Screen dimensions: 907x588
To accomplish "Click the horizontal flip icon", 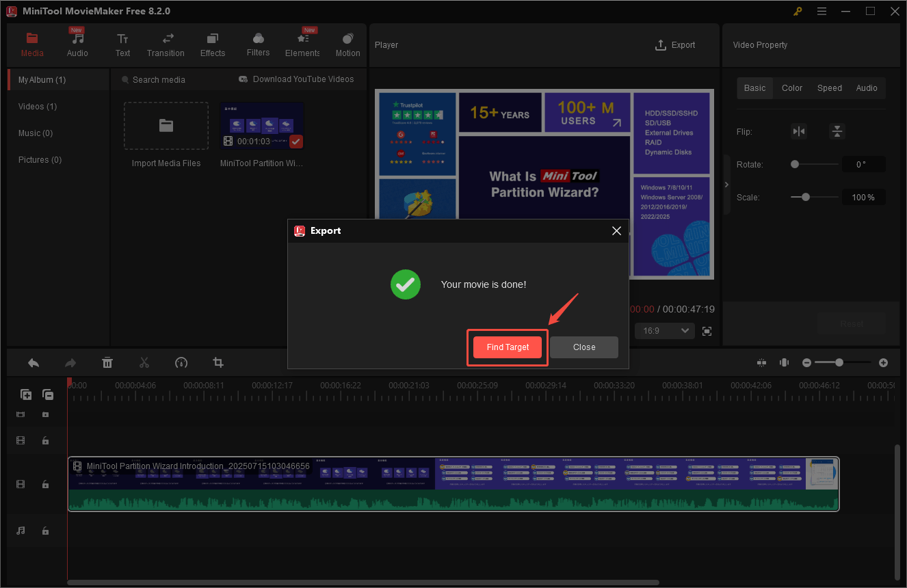I will (x=799, y=131).
